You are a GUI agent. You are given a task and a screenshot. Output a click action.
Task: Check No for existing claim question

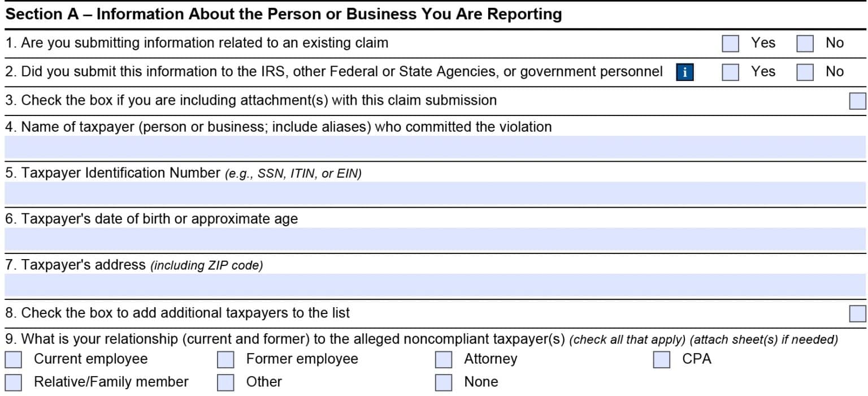pyautogui.click(x=805, y=42)
